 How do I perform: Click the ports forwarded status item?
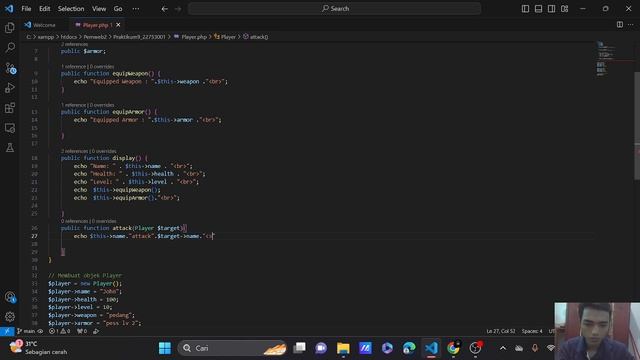82,331
